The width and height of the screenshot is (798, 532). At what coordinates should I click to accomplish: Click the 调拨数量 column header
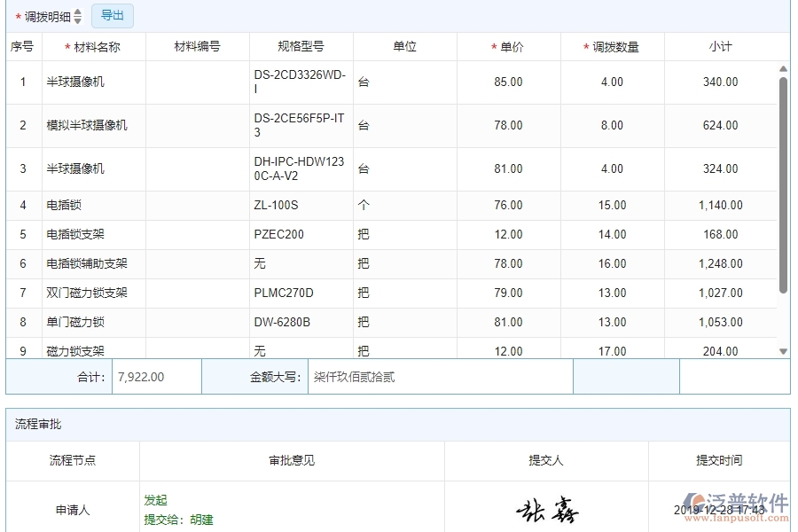tap(614, 46)
